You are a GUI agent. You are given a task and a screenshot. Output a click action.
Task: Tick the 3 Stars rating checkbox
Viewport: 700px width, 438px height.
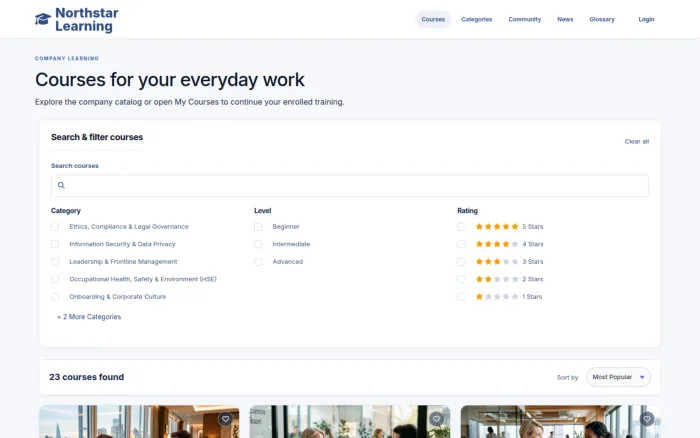(461, 262)
